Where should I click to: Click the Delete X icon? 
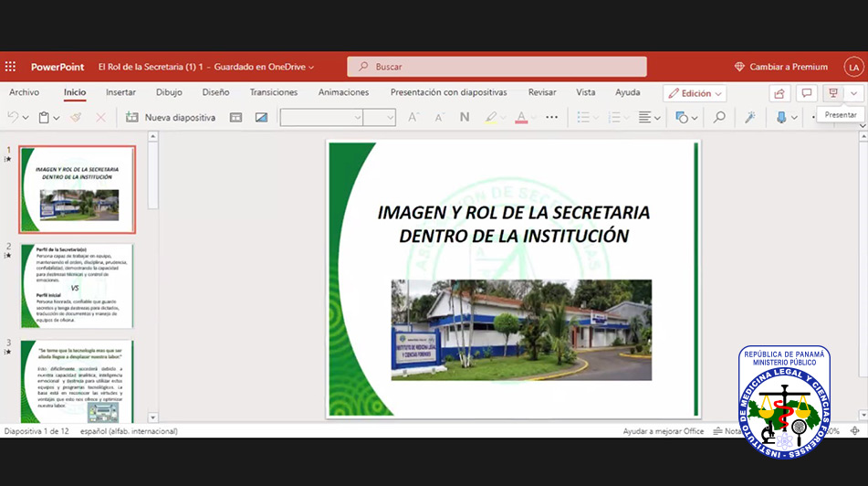pos(100,117)
